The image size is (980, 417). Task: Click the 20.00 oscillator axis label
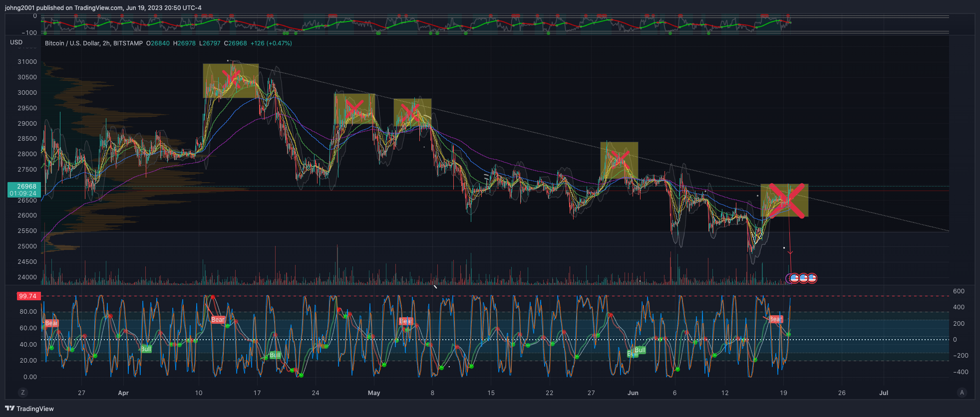tap(28, 361)
